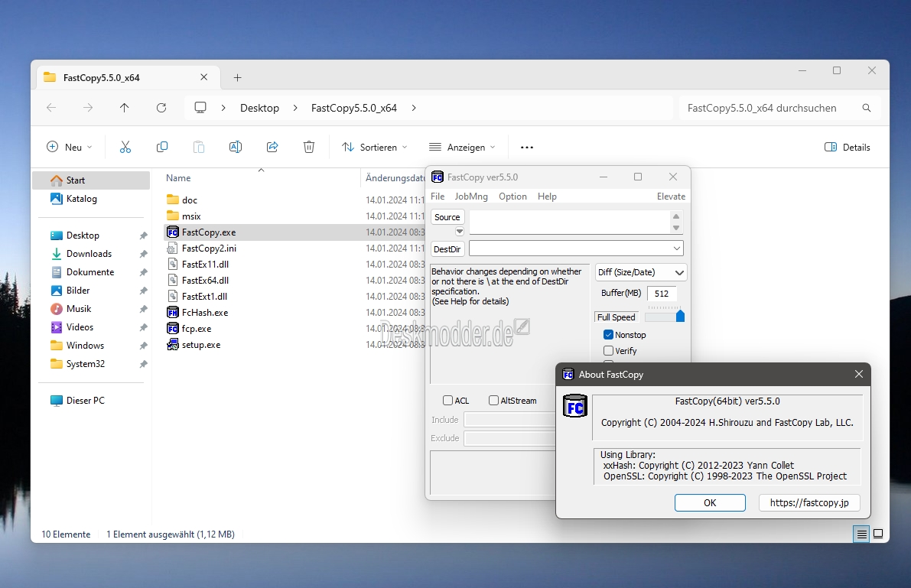This screenshot has height=588, width=911.
Task: Open the source history dropdown arrow under Source
Action: (x=460, y=232)
